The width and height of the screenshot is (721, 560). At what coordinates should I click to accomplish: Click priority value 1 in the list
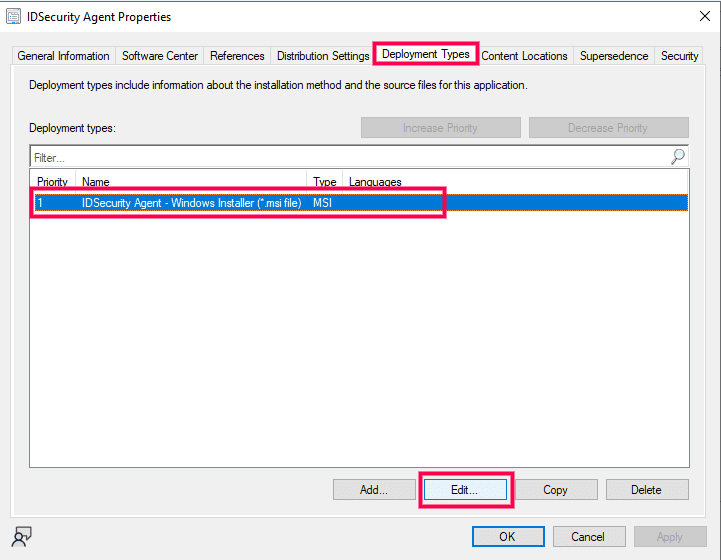tap(40, 203)
